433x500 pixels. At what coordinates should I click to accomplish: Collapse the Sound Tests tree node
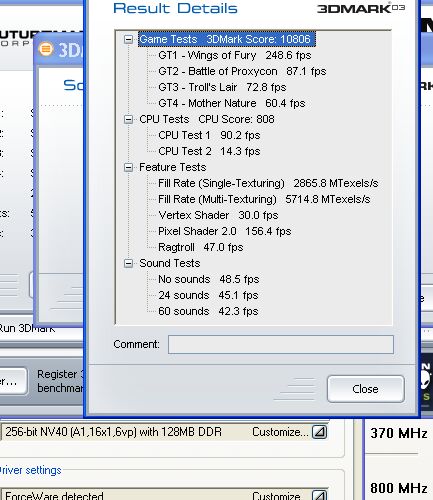[x=128, y=263]
